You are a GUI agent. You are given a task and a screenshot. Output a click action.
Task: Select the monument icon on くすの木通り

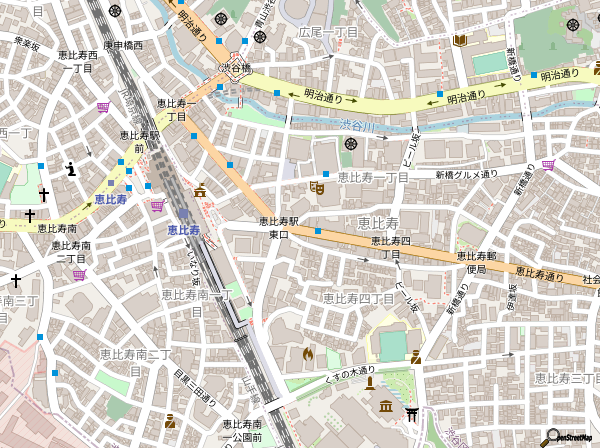170,419
